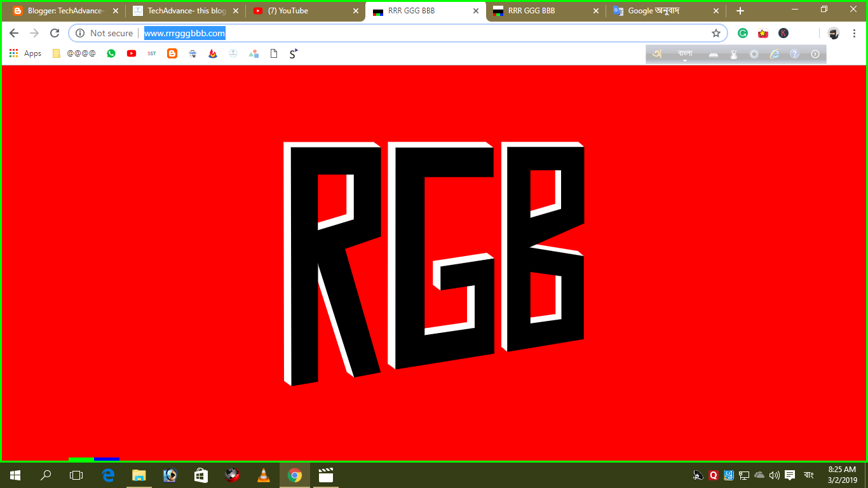Image resolution: width=868 pixels, height=488 pixels.
Task: Click the Avro Bangla letter icon
Action: tap(657, 54)
